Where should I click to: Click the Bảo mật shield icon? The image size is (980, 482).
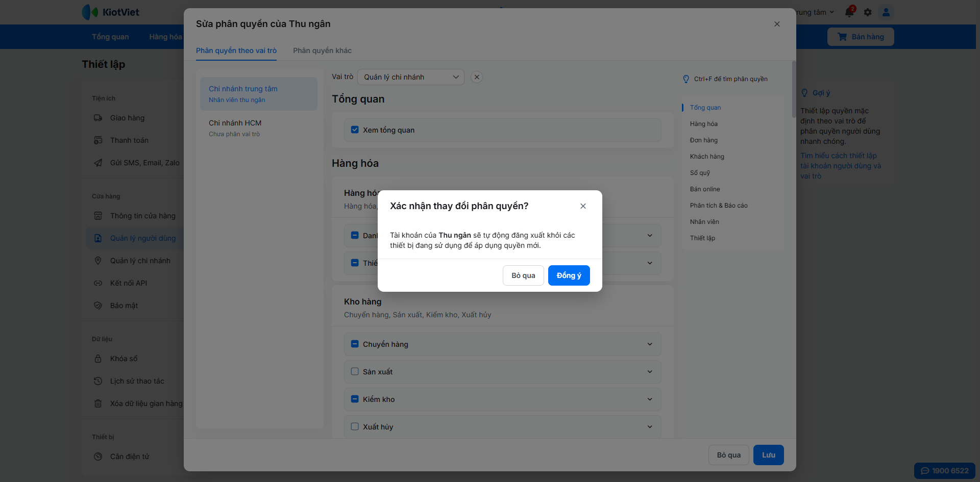[98, 306]
